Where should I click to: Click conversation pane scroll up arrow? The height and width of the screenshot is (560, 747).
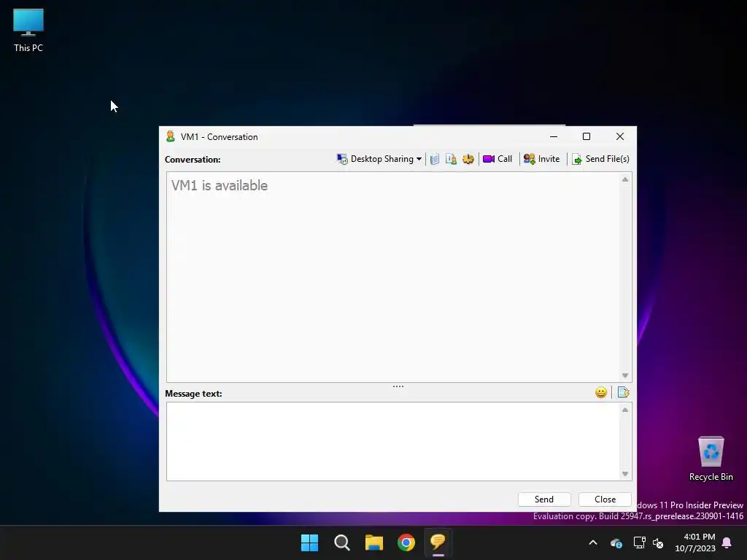[x=625, y=179]
